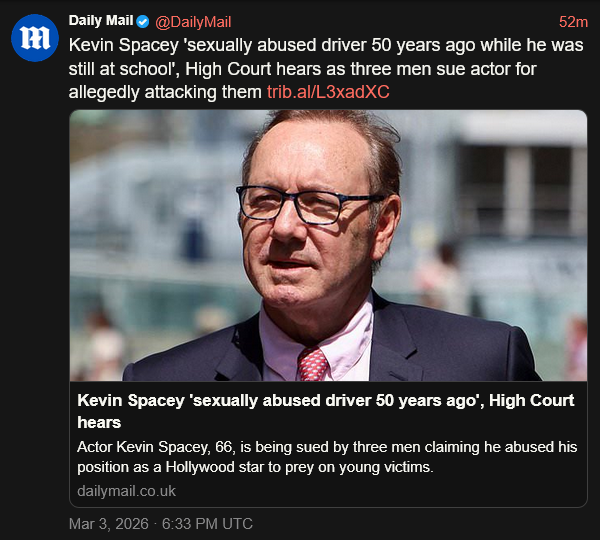Viewport: 600px width, 540px height.
Task: Open the Daily Mail display name
Action: click(101, 22)
